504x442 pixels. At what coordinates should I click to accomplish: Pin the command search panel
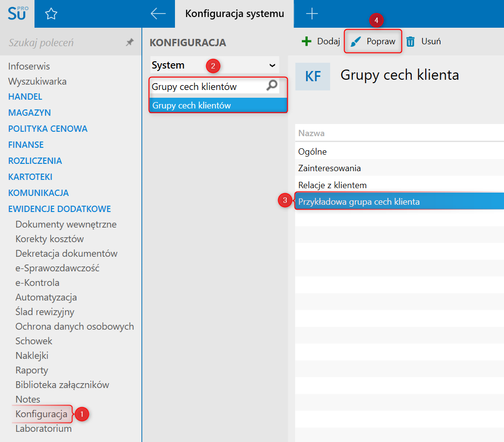point(130,42)
